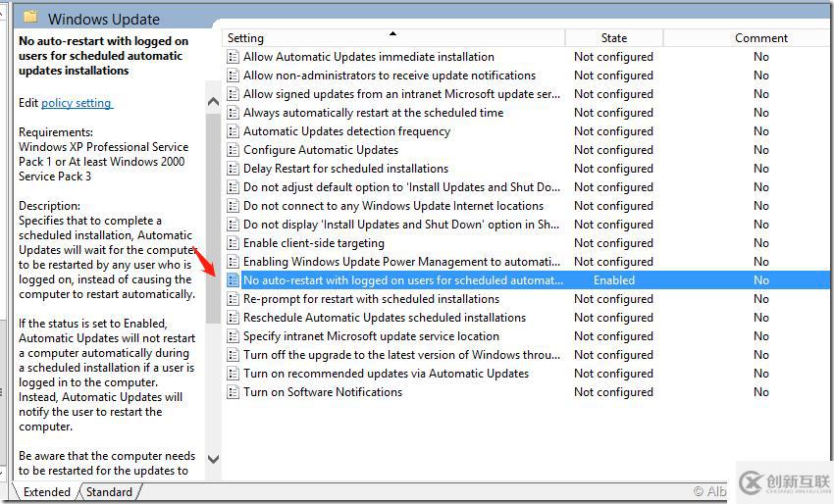Click the 'No' comment for Allow Automatic Updates immediate installation
The image size is (834, 504).
(x=761, y=57)
